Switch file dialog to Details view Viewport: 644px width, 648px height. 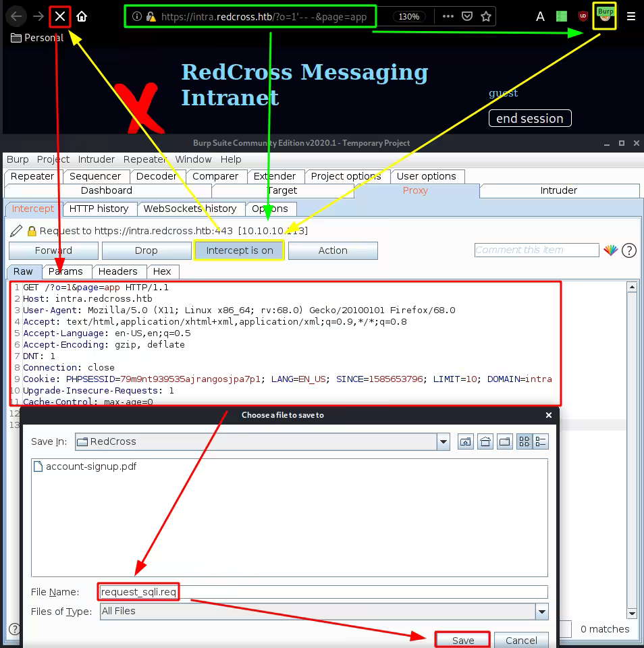pos(541,442)
